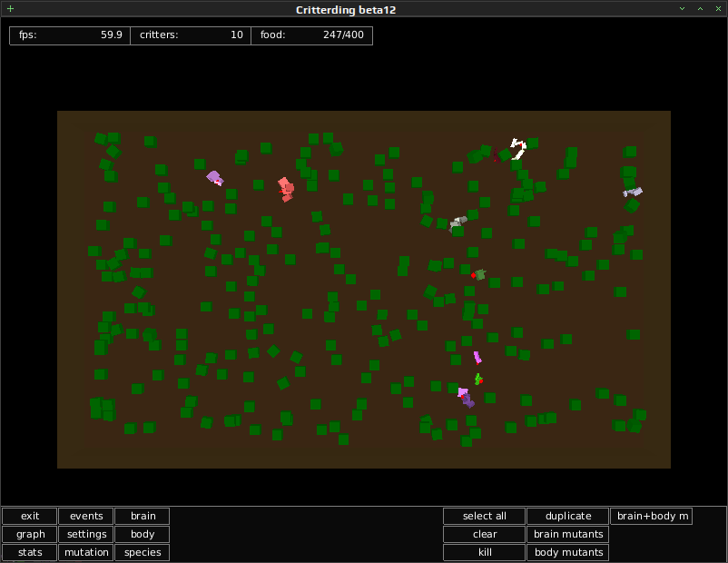
Task: Click the green plus icon in title bar
Action: [x=10, y=8]
